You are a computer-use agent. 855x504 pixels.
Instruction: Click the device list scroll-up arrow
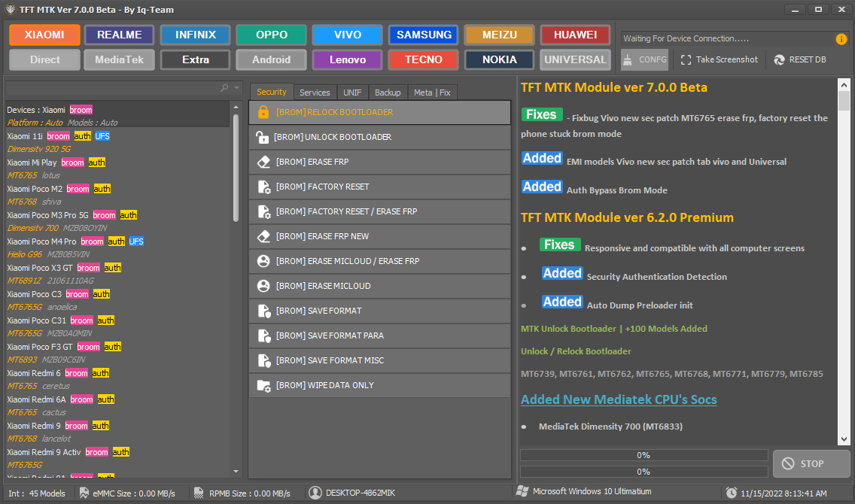point(236,107)
